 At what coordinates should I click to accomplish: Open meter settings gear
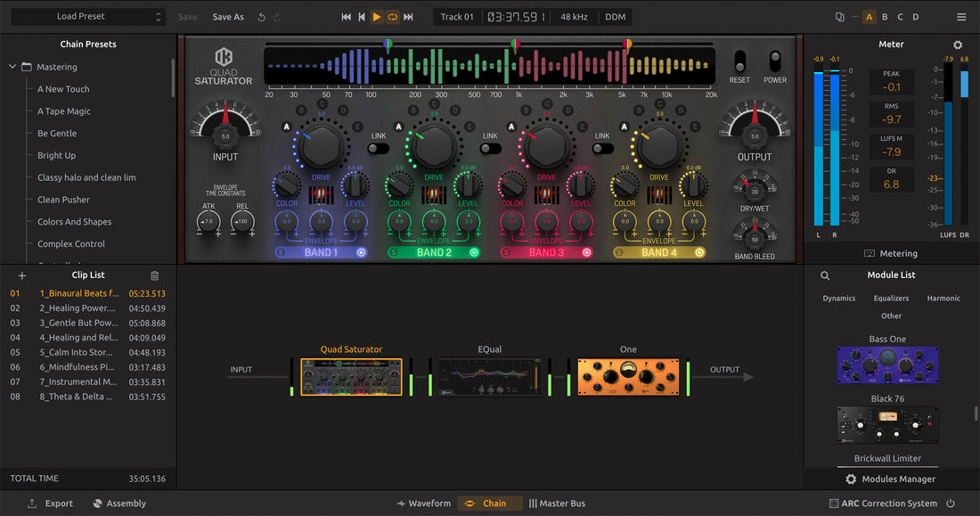coord(958,45)
